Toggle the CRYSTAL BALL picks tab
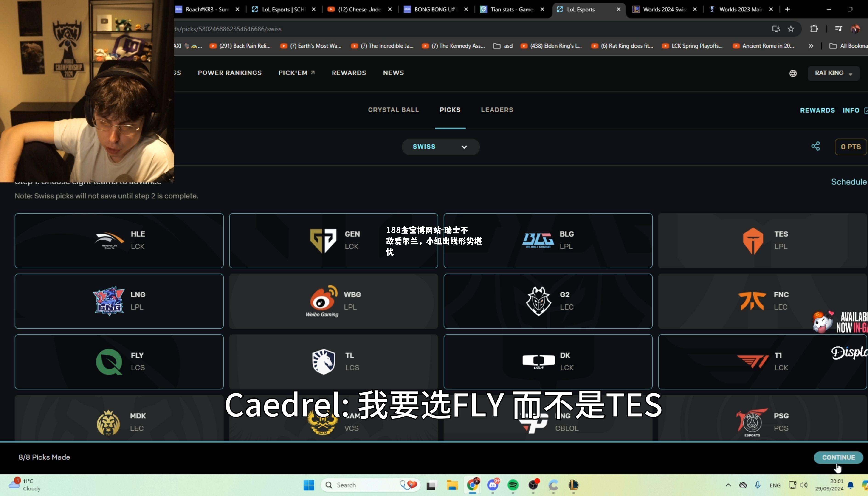Viewport: 868px width, 496px height. tap(393, 110)
